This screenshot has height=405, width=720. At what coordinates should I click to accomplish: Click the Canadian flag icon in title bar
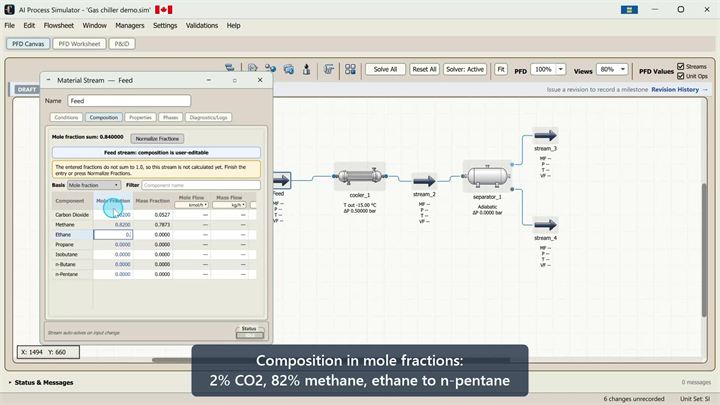pyautogui.click(x=163, y=10)
